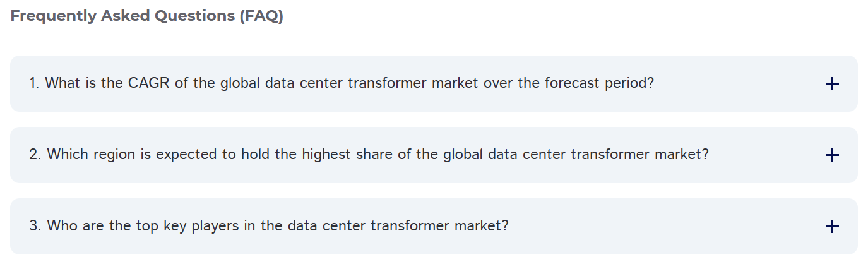The image size is (868, 269).
Task: Click the number "2." of the second question
Action: pos(35,154)
